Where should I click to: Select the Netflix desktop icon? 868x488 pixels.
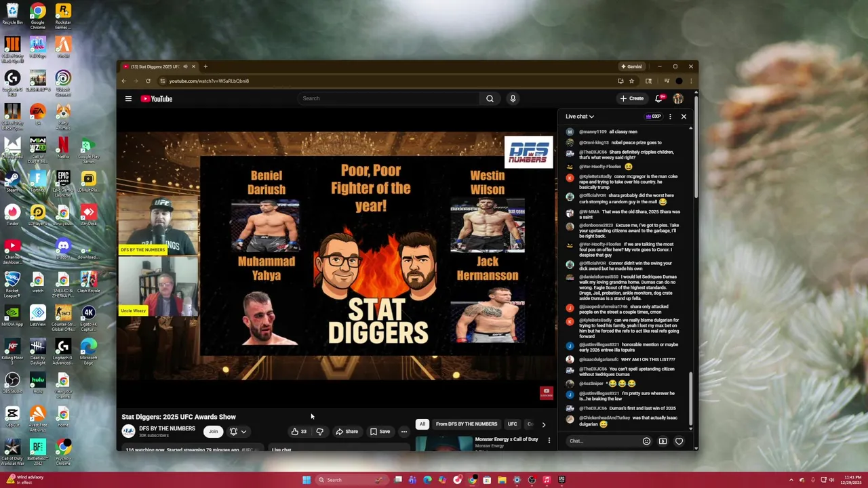(63, 148)
